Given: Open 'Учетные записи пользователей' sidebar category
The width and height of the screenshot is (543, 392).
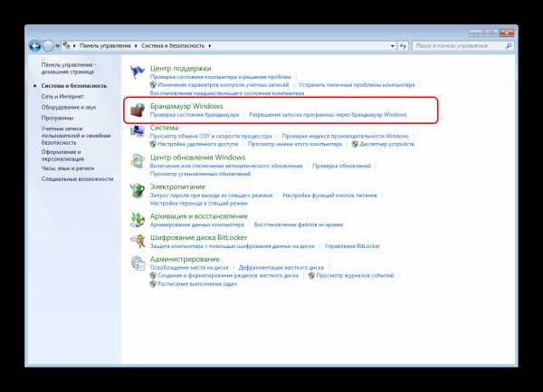Looking at the screenshot, I should point(76,136).
